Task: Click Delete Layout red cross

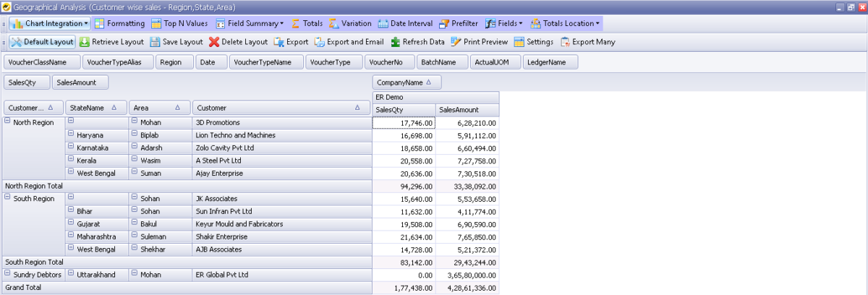Action: [x=214, y=42]
